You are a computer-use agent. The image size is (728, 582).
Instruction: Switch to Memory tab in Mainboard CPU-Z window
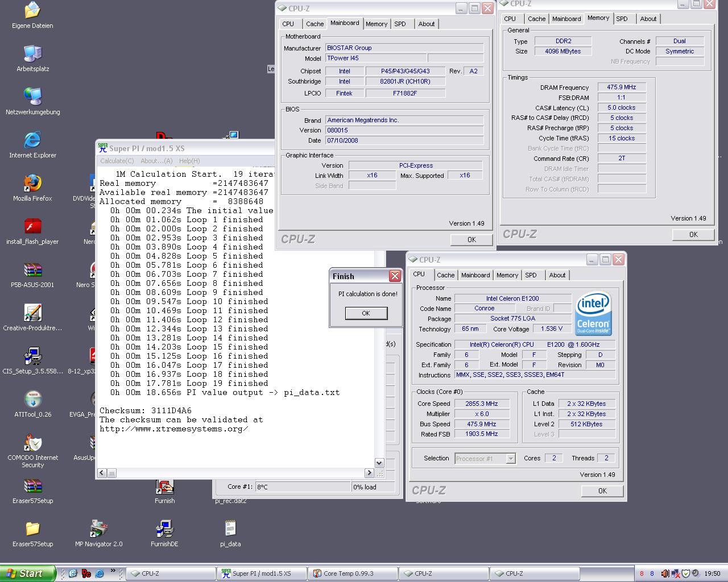(377, 24)
